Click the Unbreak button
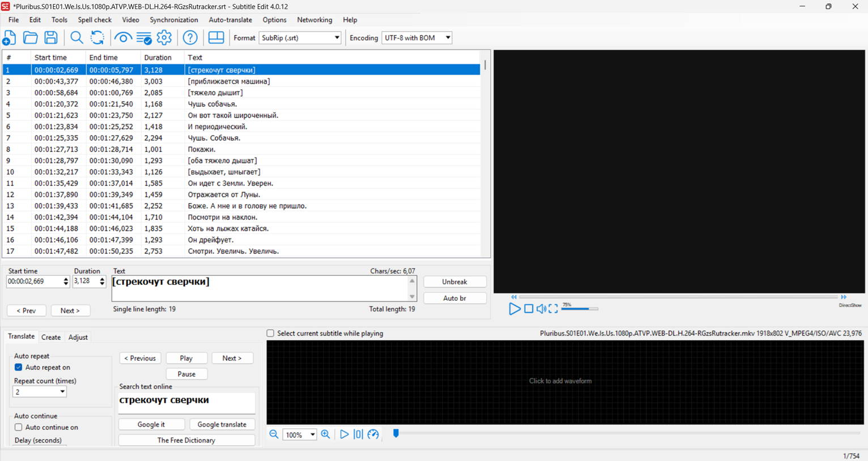 (454, 282)
